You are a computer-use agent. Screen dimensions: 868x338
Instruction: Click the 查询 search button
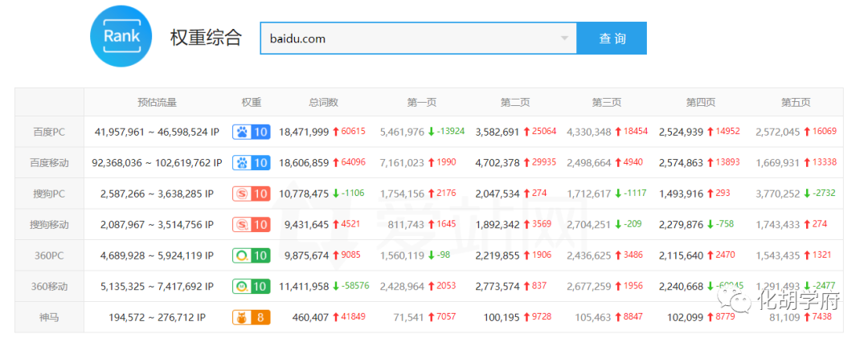tap(612, 39)
